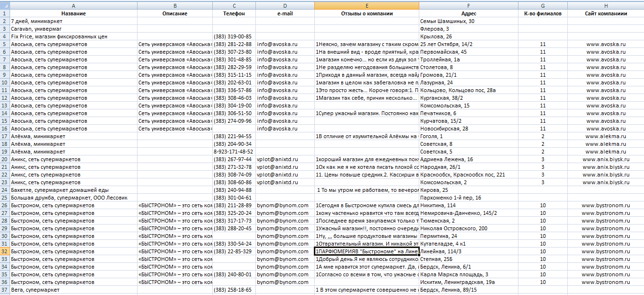Viewport: 644px width, 295px height.
Task: Select phone cell '(383) 319-00-85'
Action: pos(234,36)
